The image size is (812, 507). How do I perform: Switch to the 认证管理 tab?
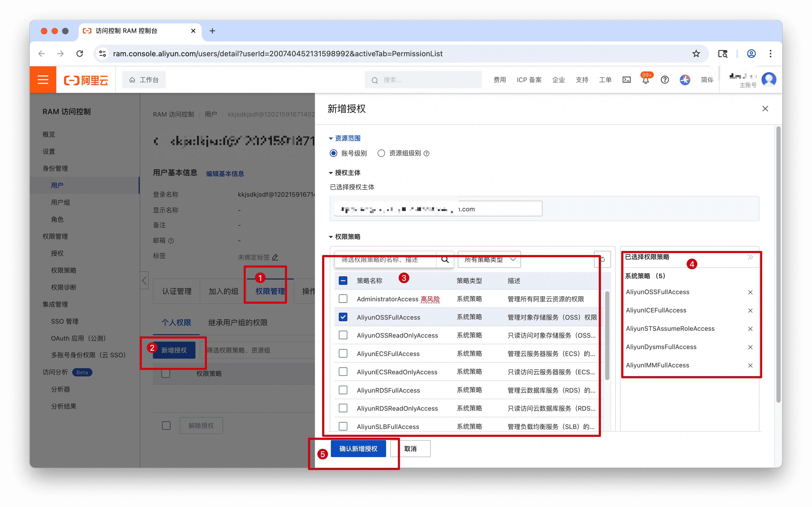[x=177, y=291]
